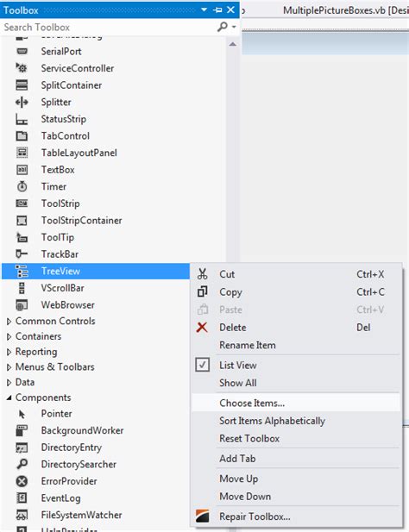Viewport: 409px width, 532px height.
Task: Choose Cut from the context menu
Action: tap(297, 274)
